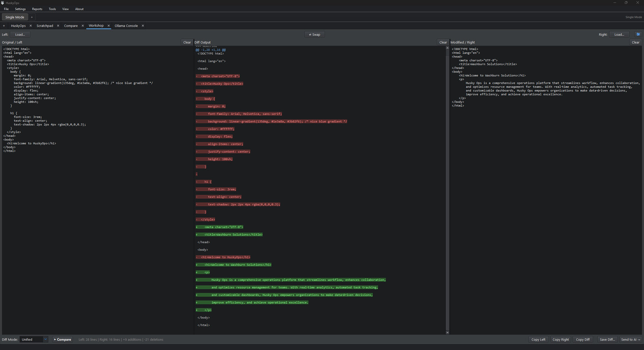Click the 'font-size: 3rem;' deleted diff line
This screenshot has height=350, width=644.
216,189
